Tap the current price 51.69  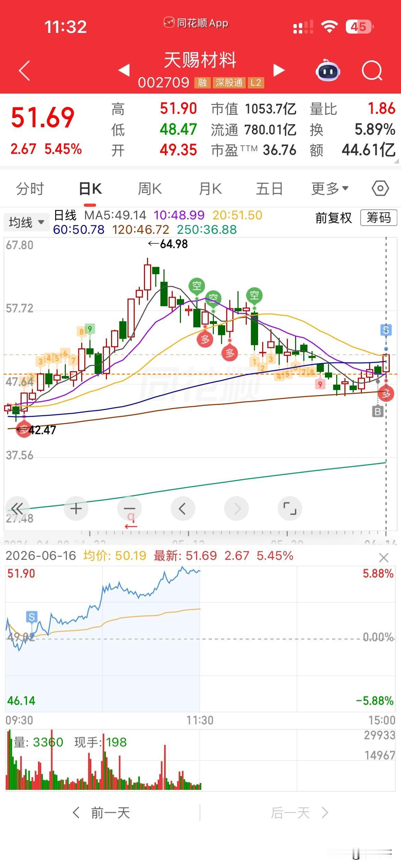click(x=42, y=118)
